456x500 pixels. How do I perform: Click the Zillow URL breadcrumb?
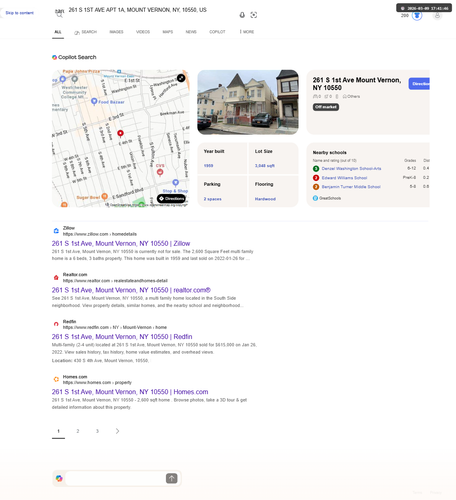tap(100, 234)
